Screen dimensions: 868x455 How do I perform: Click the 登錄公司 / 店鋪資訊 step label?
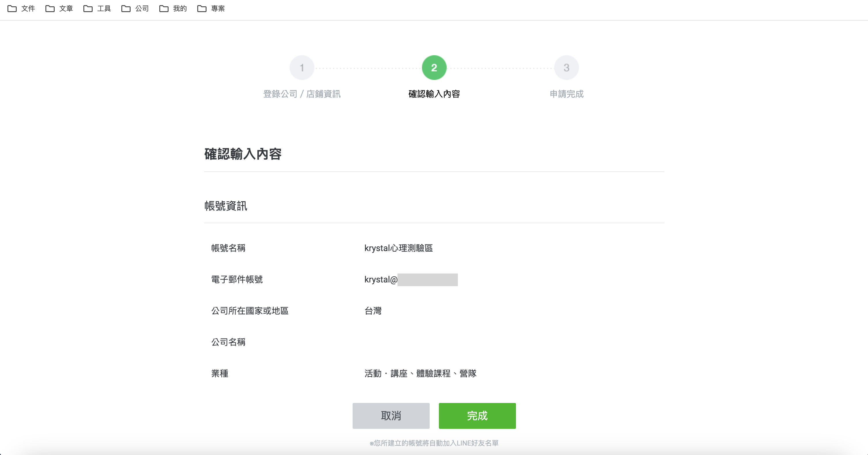click(302, 94)
